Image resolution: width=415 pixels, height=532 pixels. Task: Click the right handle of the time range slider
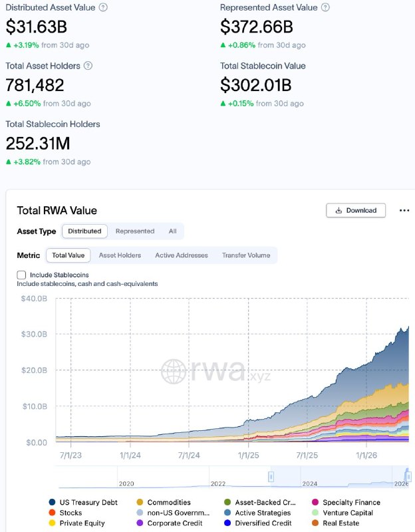[408, 476]
